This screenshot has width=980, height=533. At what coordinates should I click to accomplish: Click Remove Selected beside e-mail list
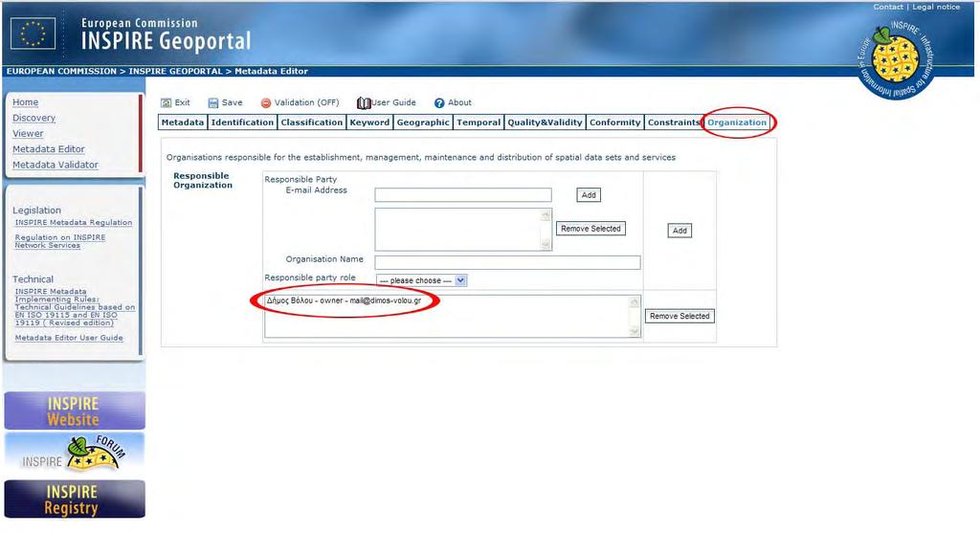click(590, 229)
